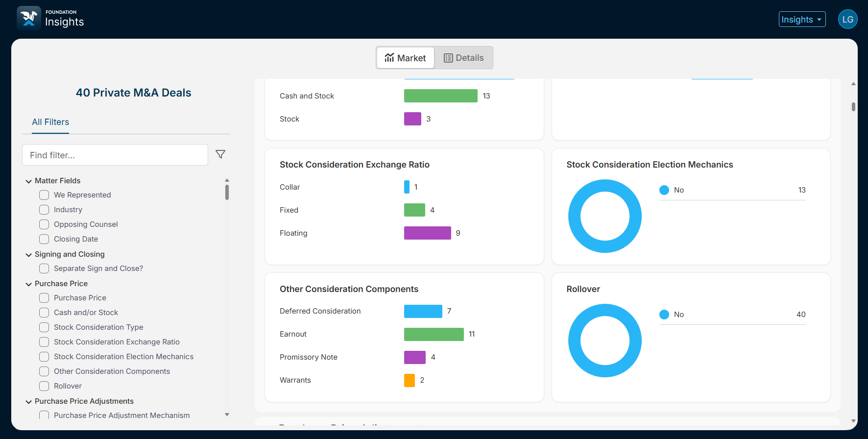868x439 pixels.
Task: Enable the Closing Date checkbox
Action: [x=44, y=239]
